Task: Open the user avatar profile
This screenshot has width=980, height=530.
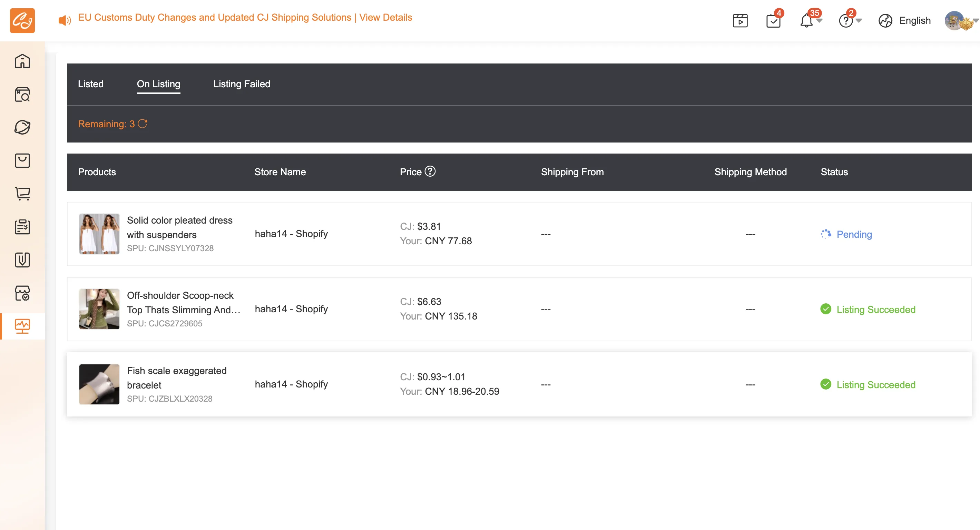Action: [x=954, y=21]
